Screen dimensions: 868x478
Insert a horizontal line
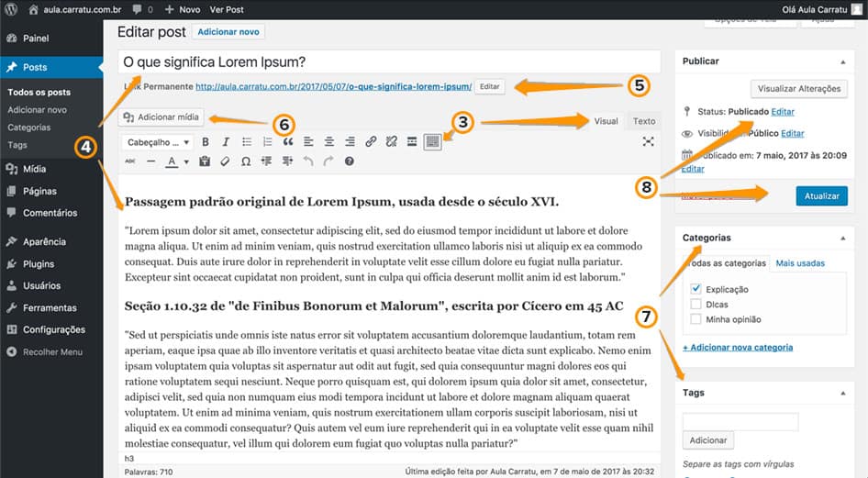pyautogui.click(x=150, y=161)
